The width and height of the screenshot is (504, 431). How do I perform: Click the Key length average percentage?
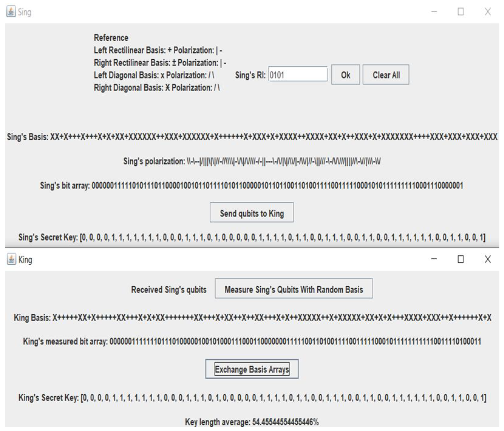[x=285, y=422]
